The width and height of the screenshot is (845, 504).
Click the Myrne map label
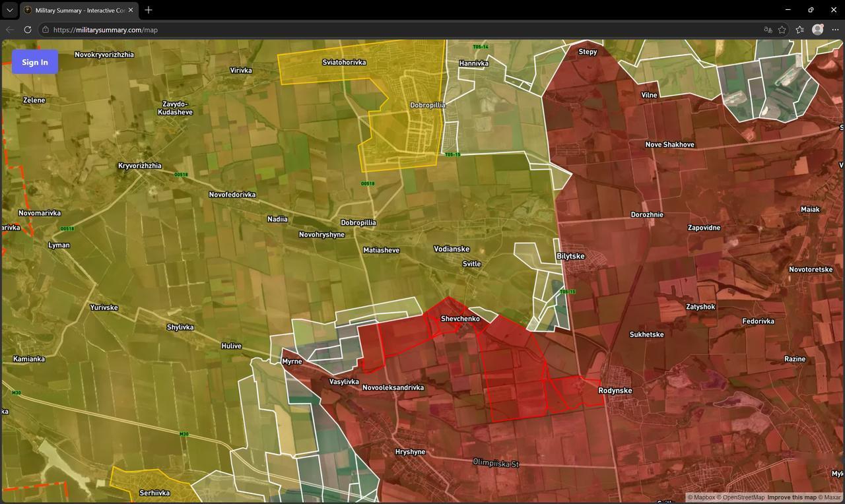click(x=292, y=362)
